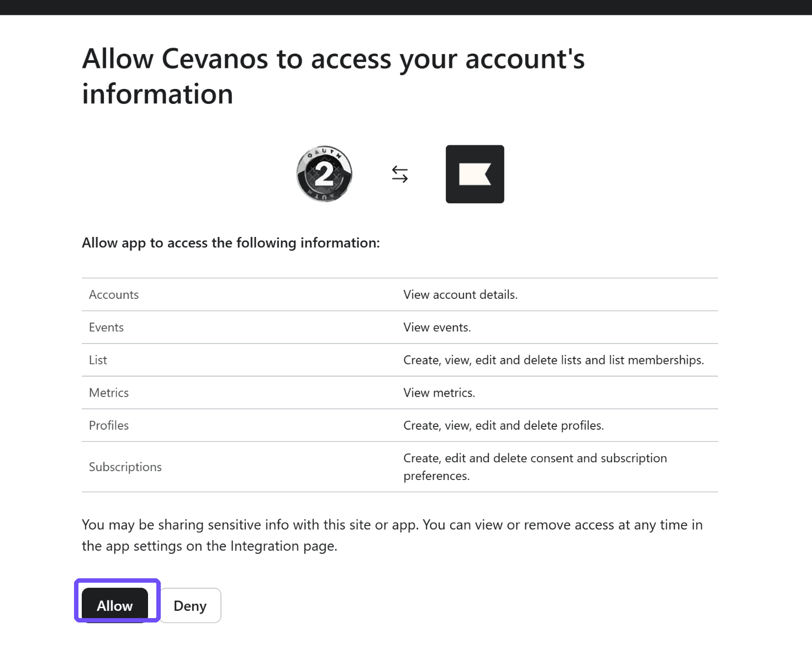Click 'Allow app to access the following information' subheading
Image resolution: width=812 pixels, height=649 pixels.
(x=231, y=243)
